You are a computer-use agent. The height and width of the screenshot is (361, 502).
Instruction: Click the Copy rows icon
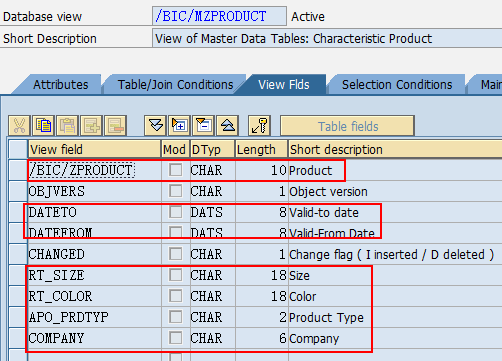tap(43, 126)
